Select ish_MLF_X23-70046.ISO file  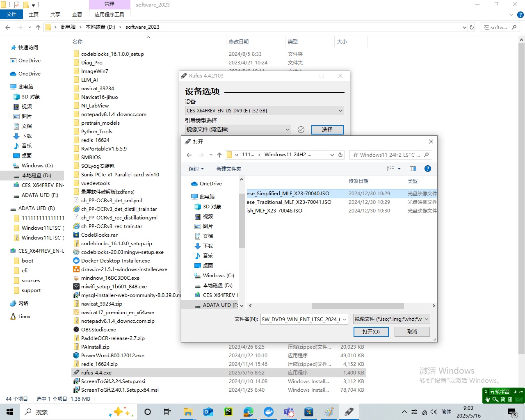[x=274, y=211]
